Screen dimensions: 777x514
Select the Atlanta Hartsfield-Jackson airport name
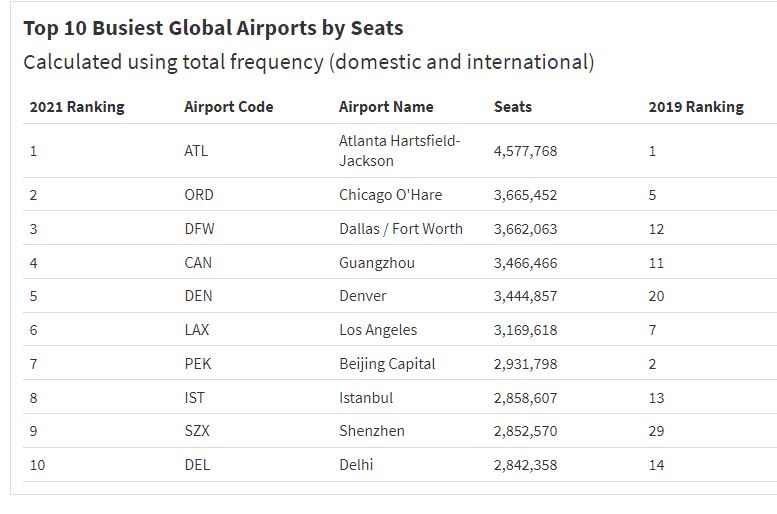point(400,151)
